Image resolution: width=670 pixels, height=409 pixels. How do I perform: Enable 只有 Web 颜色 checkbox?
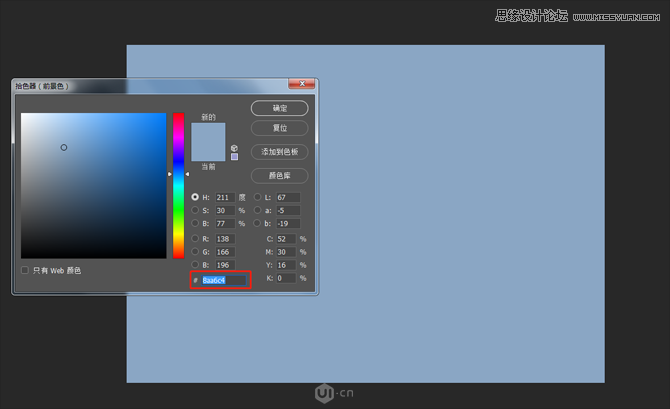click(x=25, y=270)
